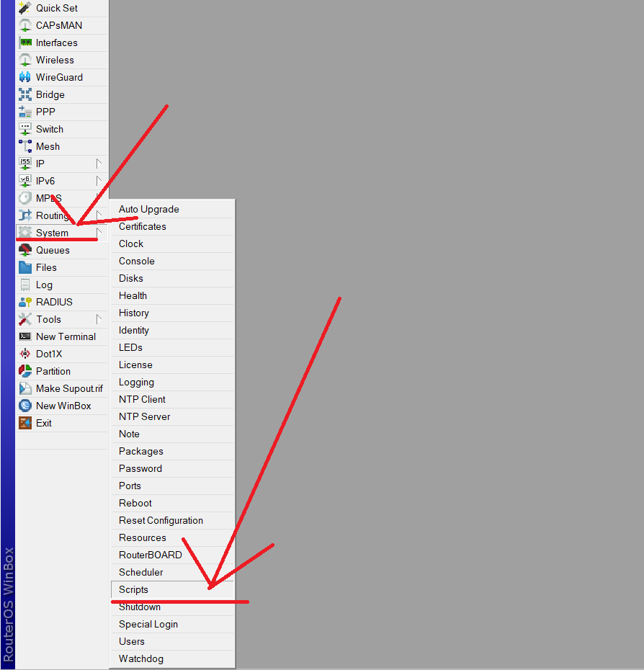
Task: Expand the System submenu arrow
Action: [x=99, y=233]
